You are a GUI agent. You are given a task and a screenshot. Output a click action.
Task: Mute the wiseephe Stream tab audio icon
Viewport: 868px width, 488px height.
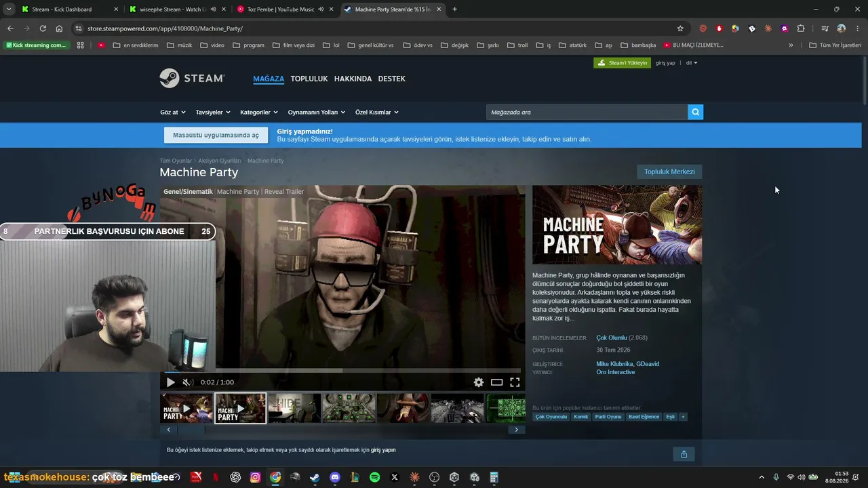(x=213, y=9)
